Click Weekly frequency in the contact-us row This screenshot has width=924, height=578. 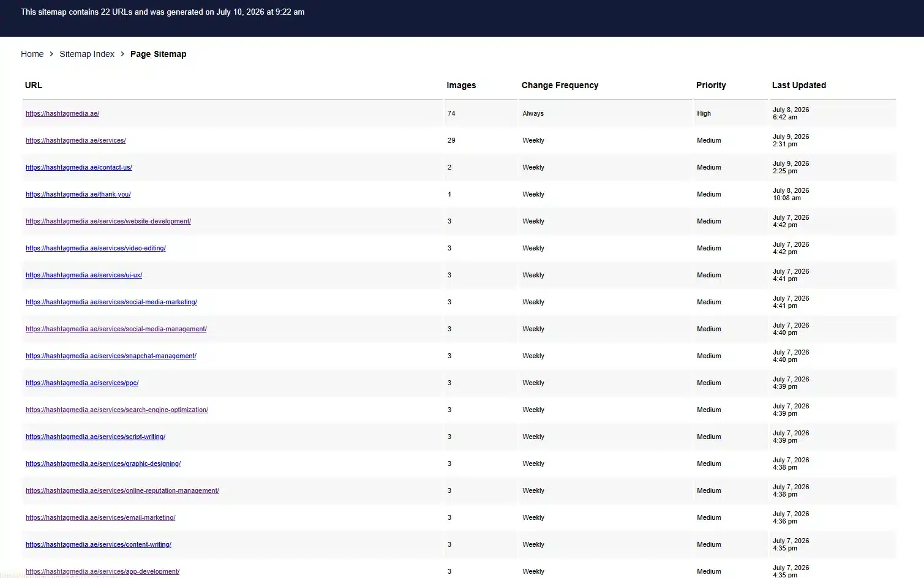tap(533, 167)
